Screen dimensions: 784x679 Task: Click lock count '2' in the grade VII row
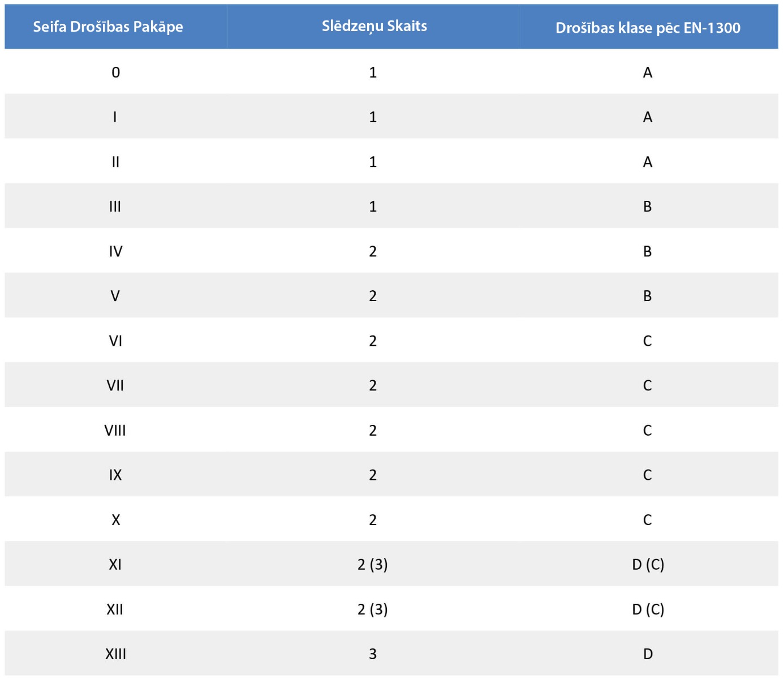click(373, 386)
